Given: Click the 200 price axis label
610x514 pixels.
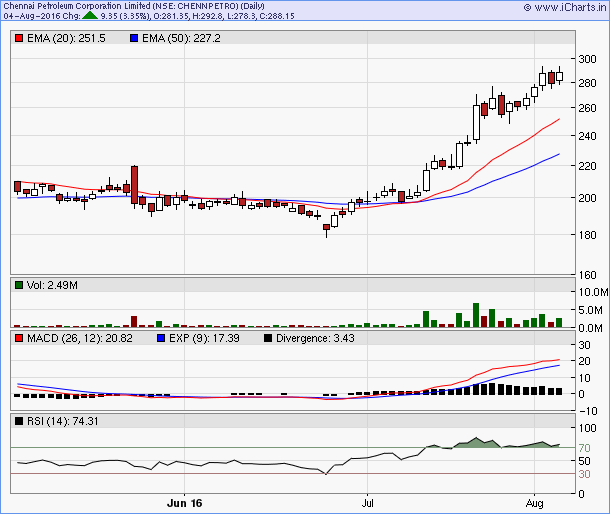Looking at the screenshot, I should (x=587, y=198).
